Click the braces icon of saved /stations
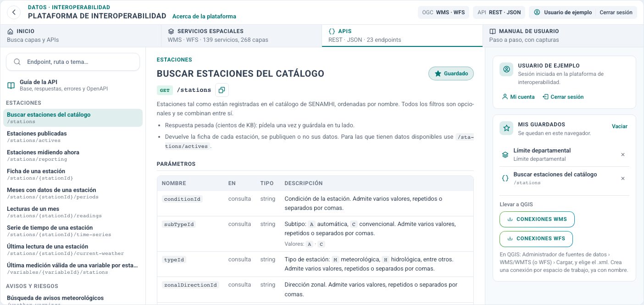644x305 pixels. [x=505, y=179]
